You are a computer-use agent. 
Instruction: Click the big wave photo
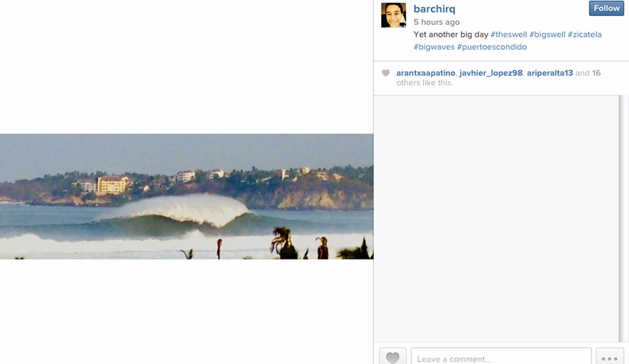click(x=187, y=196)
